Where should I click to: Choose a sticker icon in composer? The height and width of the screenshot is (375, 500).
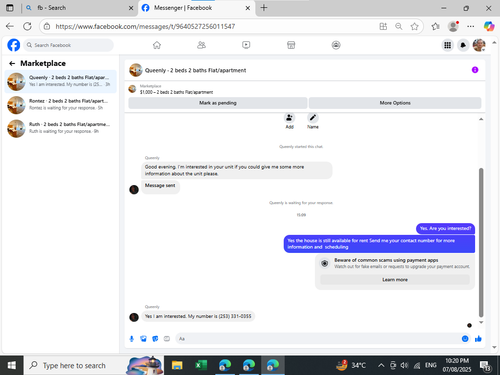(x=155, y=339)
